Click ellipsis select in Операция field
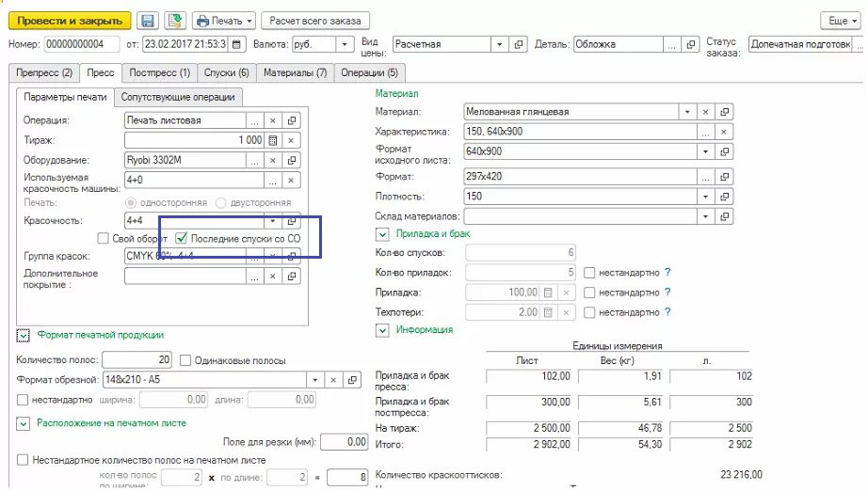Image resolution: width=868 pixels, height=491 pixels. pyautogui.click(x=254, y=120)
